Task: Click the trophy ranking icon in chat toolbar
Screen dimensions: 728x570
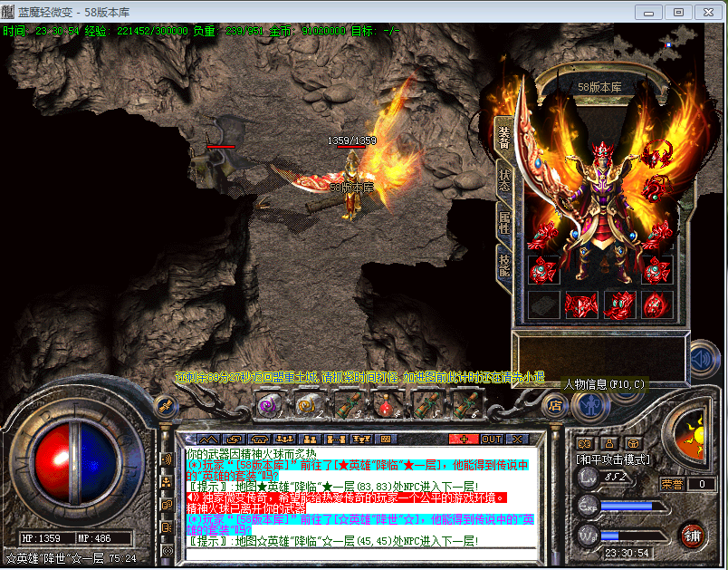Action: (361, 439)
